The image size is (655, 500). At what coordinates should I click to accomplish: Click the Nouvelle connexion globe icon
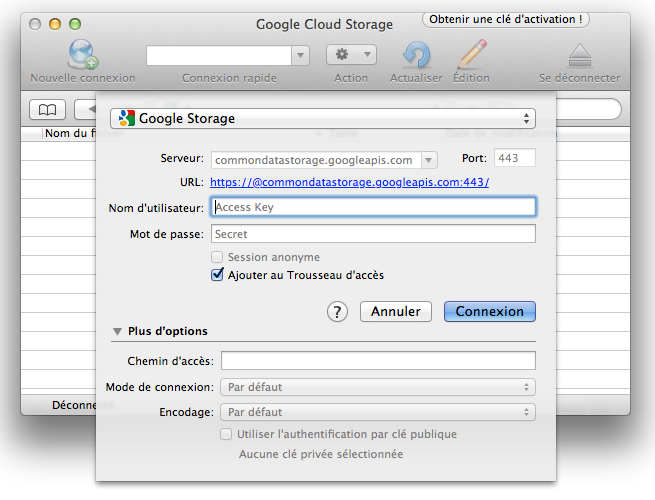pos(83,54)
